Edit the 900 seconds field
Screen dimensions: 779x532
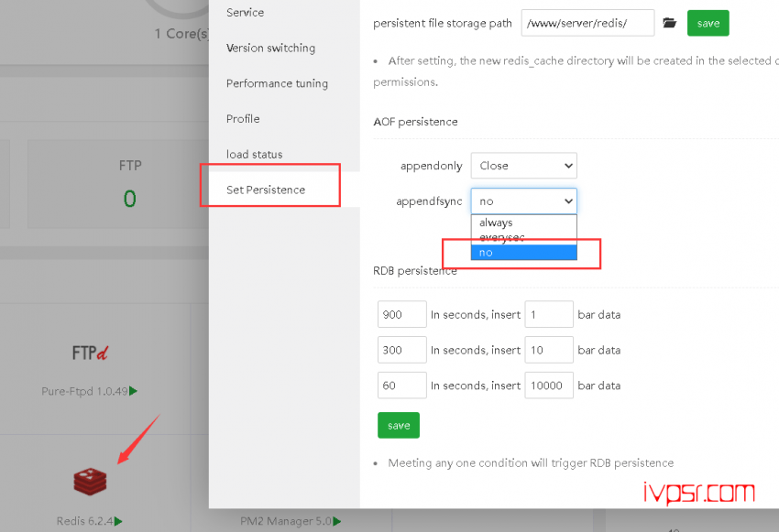401,314
